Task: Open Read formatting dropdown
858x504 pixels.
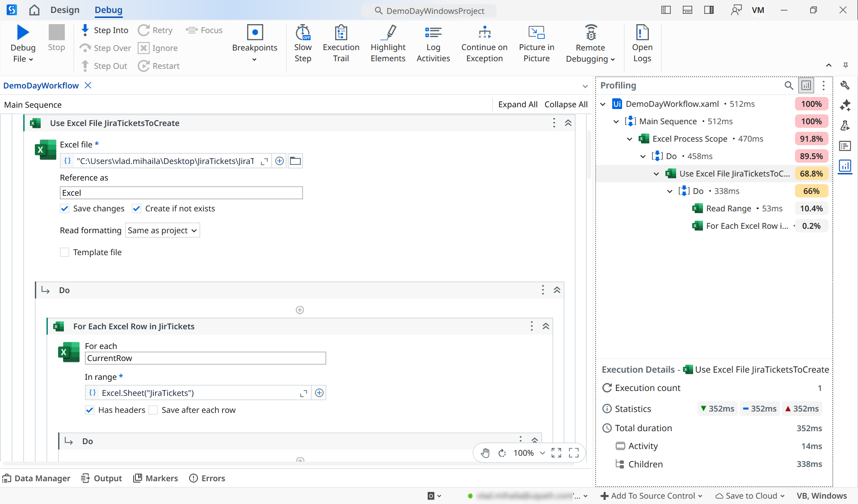Action: (x=162, y=231)
